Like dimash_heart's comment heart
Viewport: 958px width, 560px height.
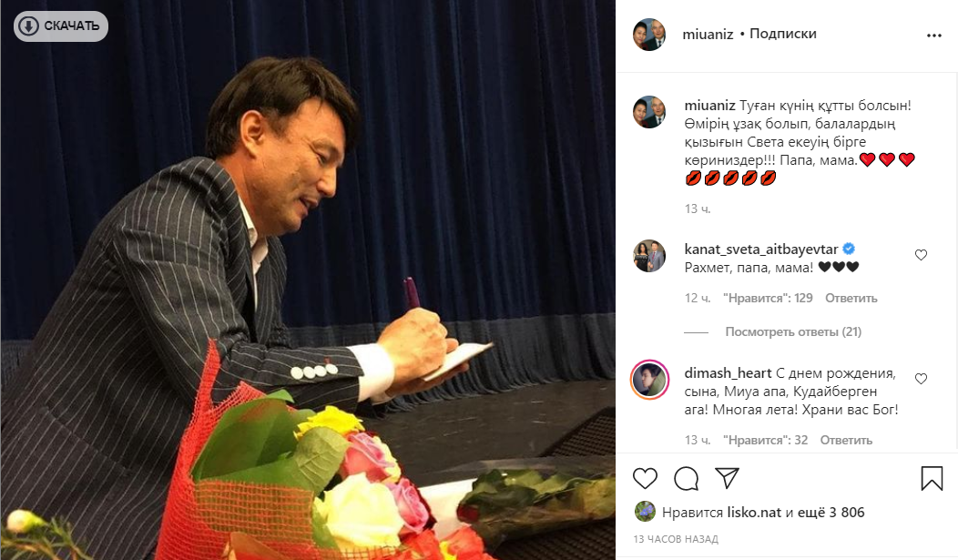[x=921, y=379]
